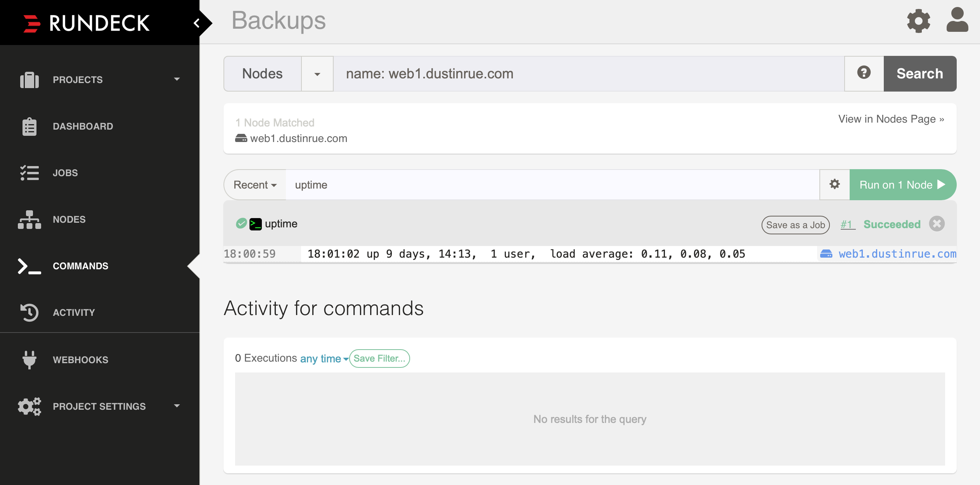Click the Commands terminal prompt icon
Image resolution: width=980 pixels, height=485 pixels.
[x=29, y=266]
